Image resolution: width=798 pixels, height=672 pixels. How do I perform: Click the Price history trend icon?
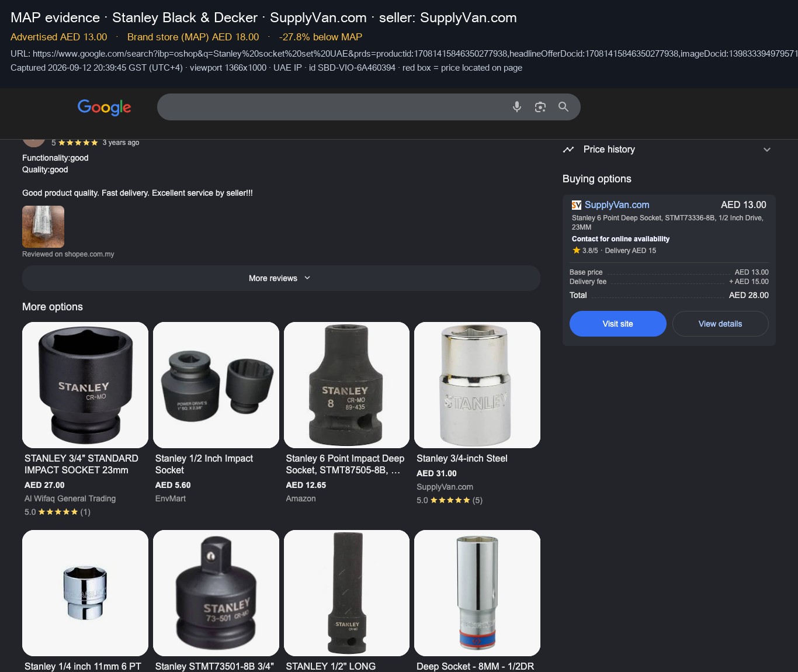(568, 150)
